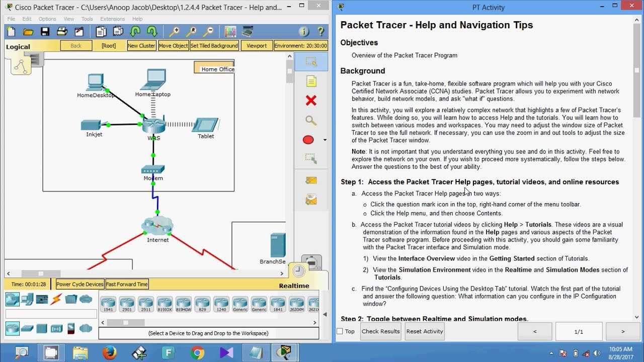This screenshot has width=644, height=362.
Task: Select Switches subcategory icon
Action: (x=27, y=328)
